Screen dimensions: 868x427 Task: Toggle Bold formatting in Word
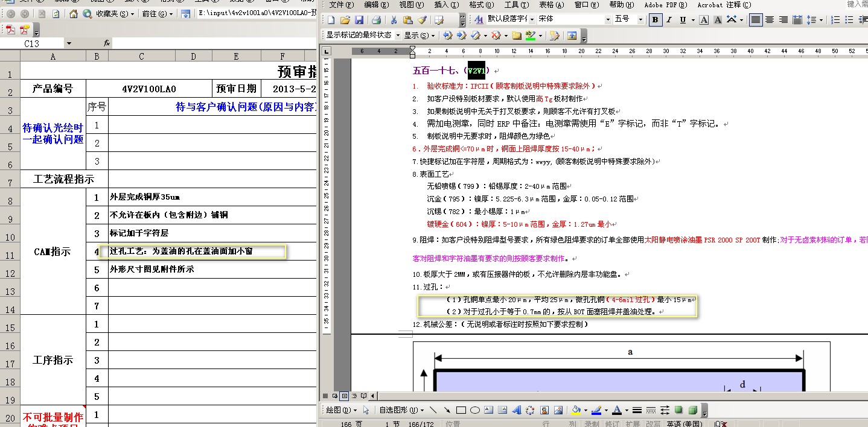(656, 20)
